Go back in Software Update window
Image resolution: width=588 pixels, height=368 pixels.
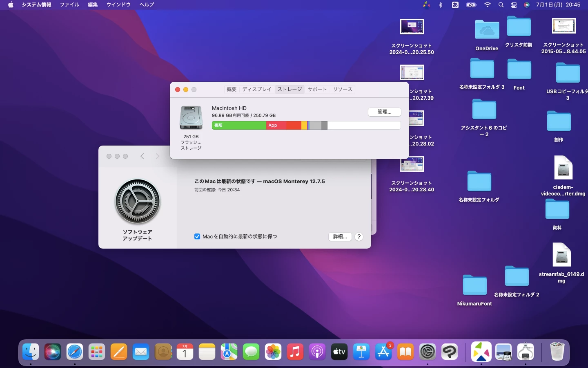pyautogui.click(x=142, y=156)
